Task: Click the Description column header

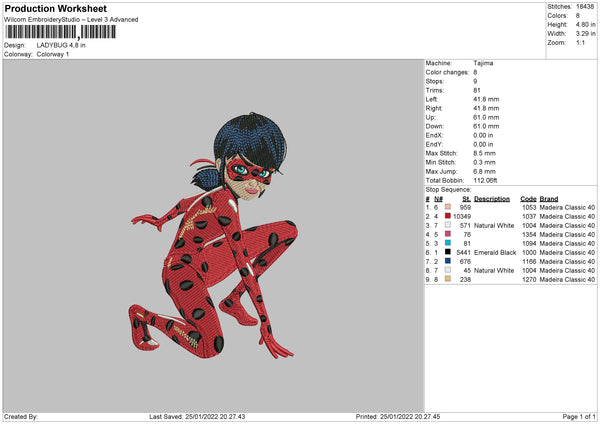Action: tap(492, 199)
